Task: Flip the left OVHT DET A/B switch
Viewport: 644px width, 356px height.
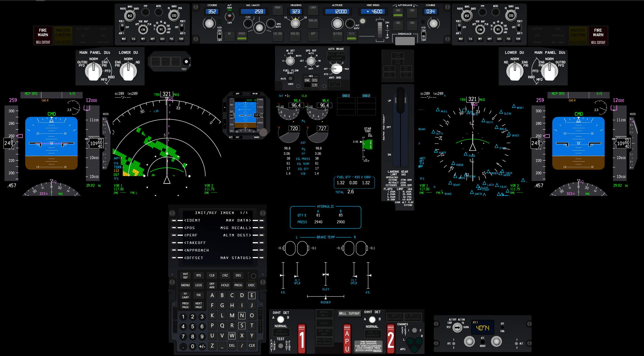Action: coord(281,319)
